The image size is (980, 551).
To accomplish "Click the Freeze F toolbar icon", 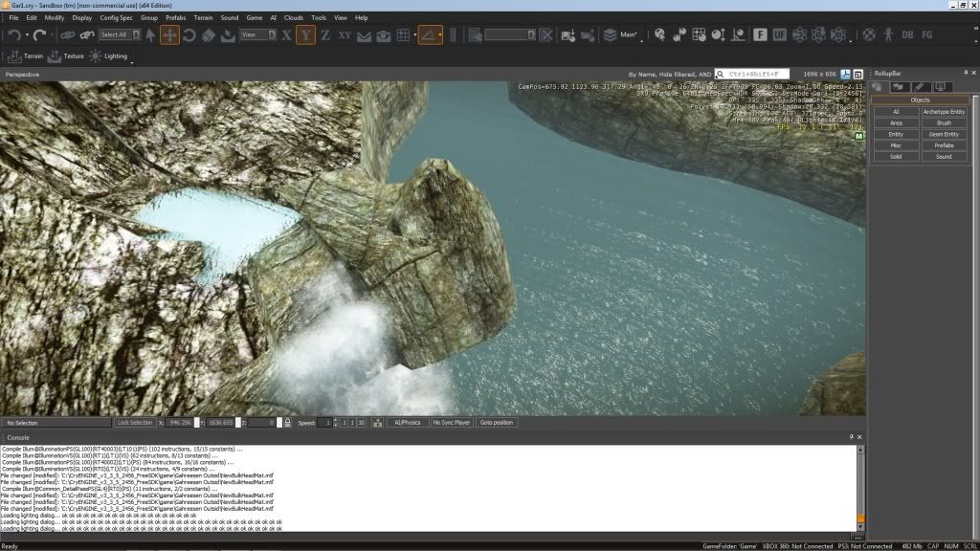I will pyautogui.click(x=760, y=35).
